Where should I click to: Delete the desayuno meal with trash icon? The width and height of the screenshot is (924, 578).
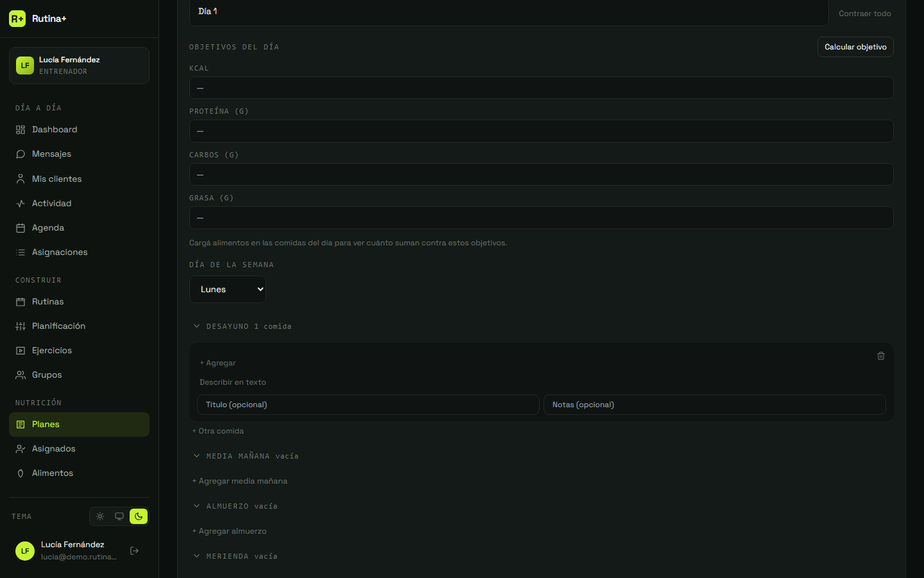[x=881, y=356]
